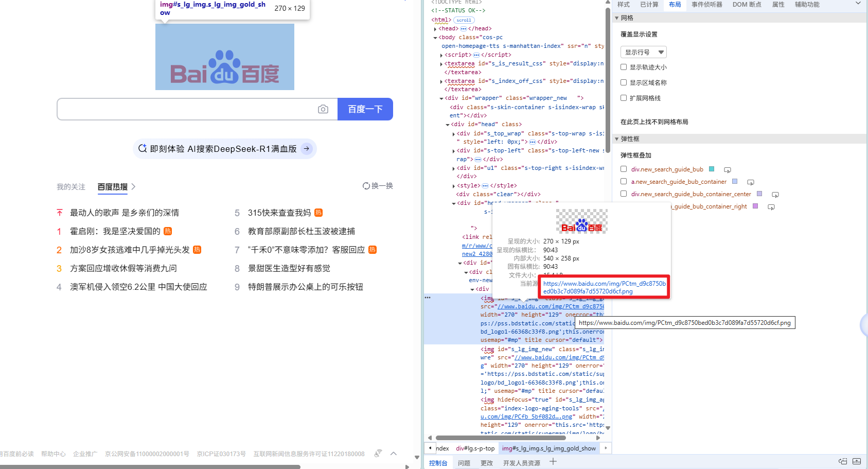Click reveal-element icon for guide_bub_container_right
Viewport: 868px width, 469px height.
[x=771, y=206]
